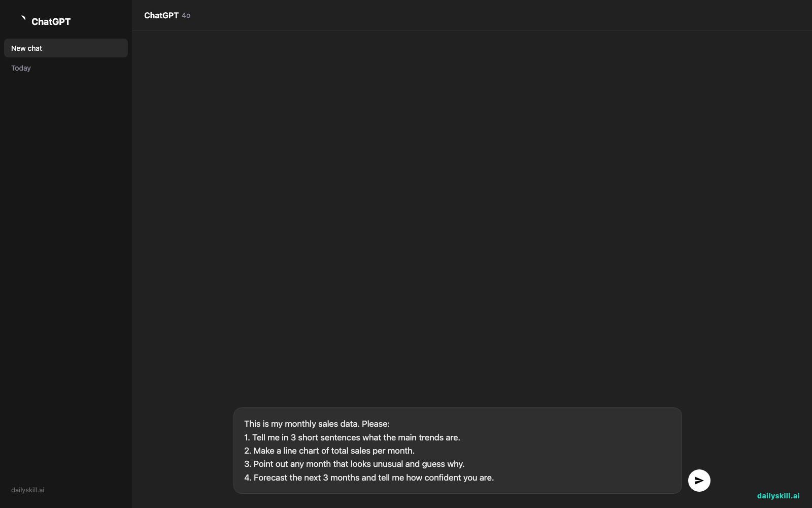Screen dimensions: 812x508
Task: Send the message with arrow button
Action: pos(699,481)
